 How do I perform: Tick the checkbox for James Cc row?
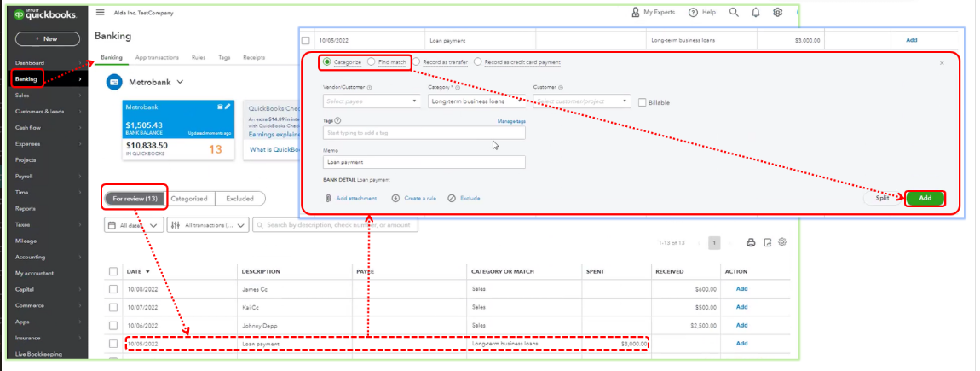[113, 289]
